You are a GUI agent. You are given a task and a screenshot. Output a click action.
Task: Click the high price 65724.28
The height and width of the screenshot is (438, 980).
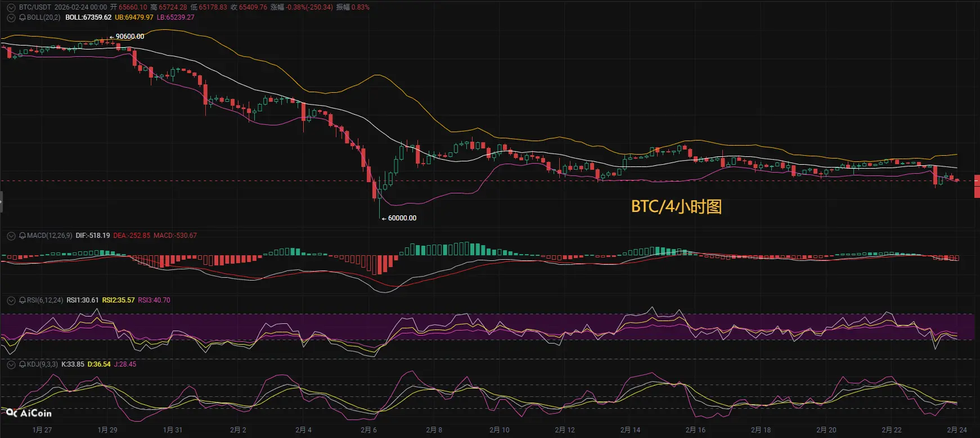[173, 7]
